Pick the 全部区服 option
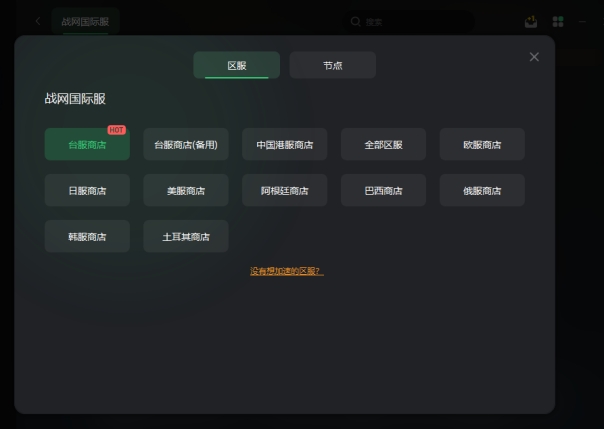The height and width of the screenshot is (429, 604). 383,144
